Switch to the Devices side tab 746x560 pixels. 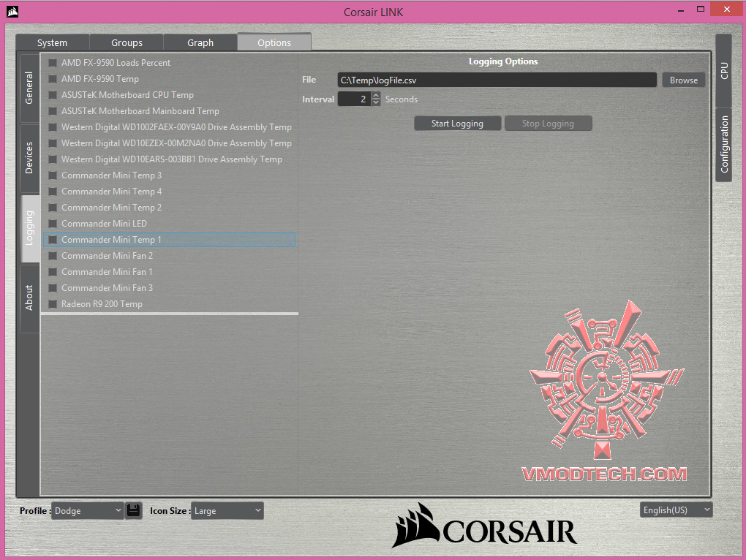pos(29,159)
